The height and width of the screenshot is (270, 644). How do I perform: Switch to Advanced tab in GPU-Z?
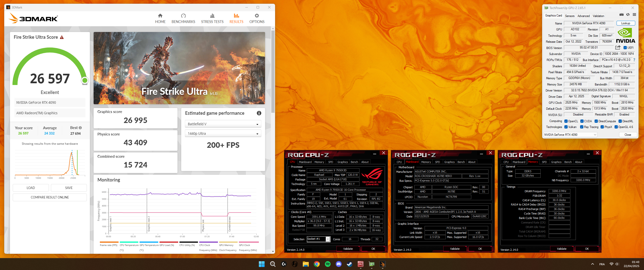point(584,16)
